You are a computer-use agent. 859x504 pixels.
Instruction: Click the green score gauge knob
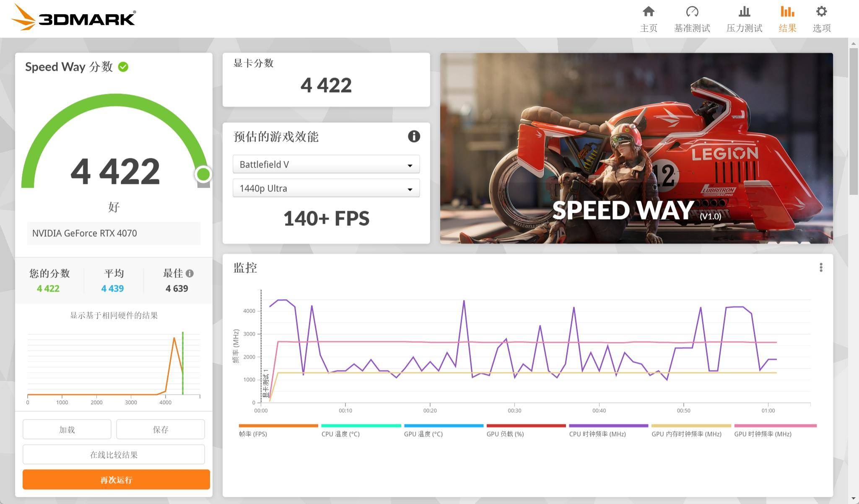[203, 174]
